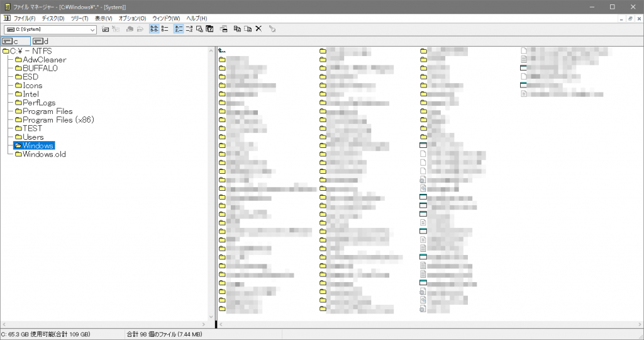Select the Users folder in tree
The height and width of the screenshot is (340, 644).
tap(33, 137)
